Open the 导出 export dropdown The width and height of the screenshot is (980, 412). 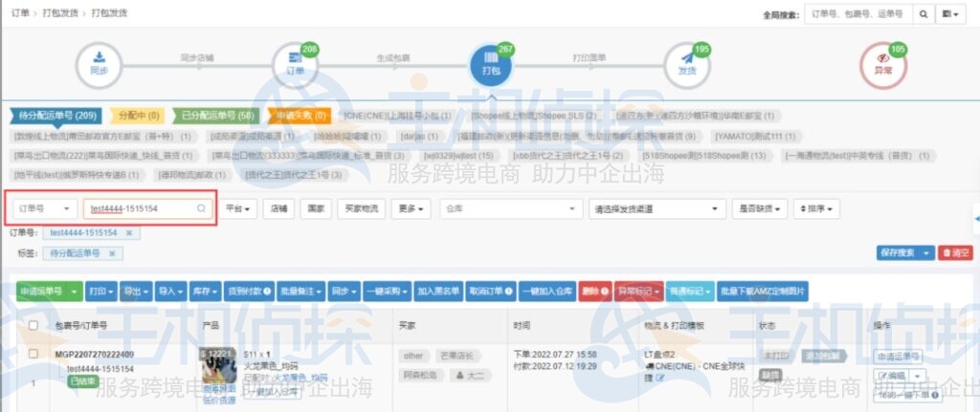(136, 291)
